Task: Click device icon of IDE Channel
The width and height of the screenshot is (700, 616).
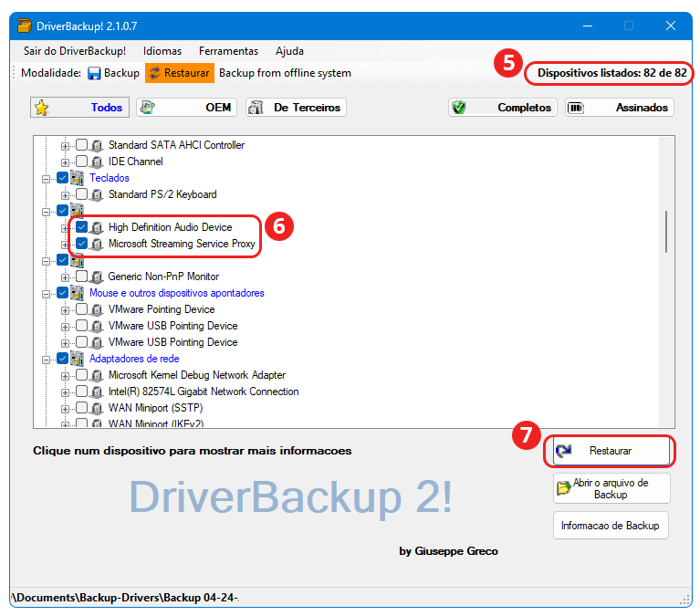Action: pyautogui.click(x=97, y=162)
